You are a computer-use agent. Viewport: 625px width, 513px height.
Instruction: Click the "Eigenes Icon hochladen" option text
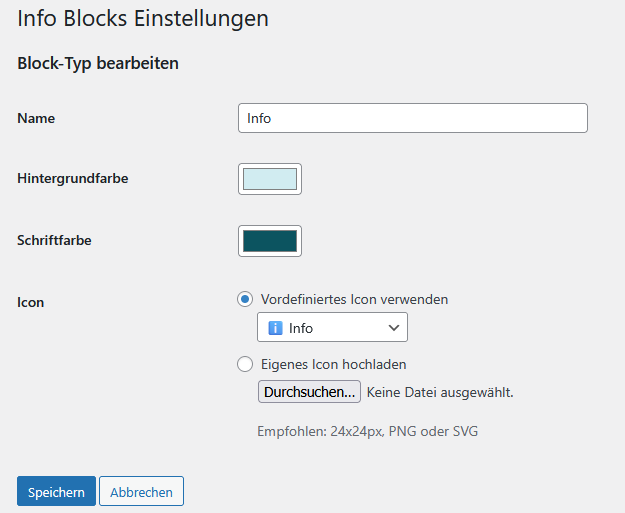pos(333,365)
